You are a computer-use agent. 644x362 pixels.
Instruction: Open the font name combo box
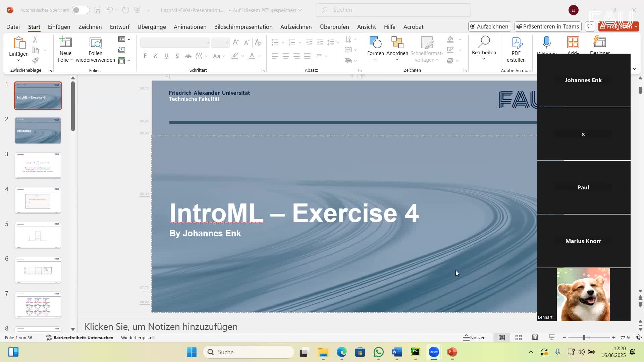click(x=175, y=43)
